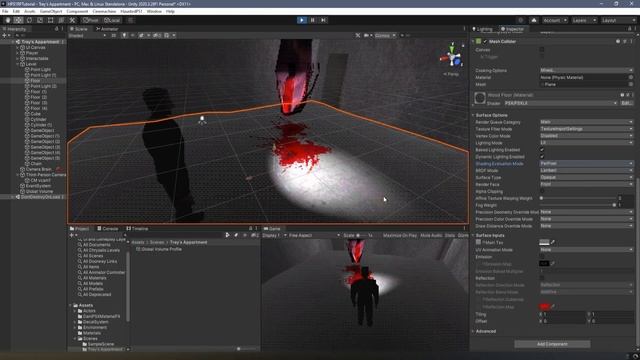This screenshot has width=640, height=360.
Task: Open the Layout dropdown
Action: point(618,20)
